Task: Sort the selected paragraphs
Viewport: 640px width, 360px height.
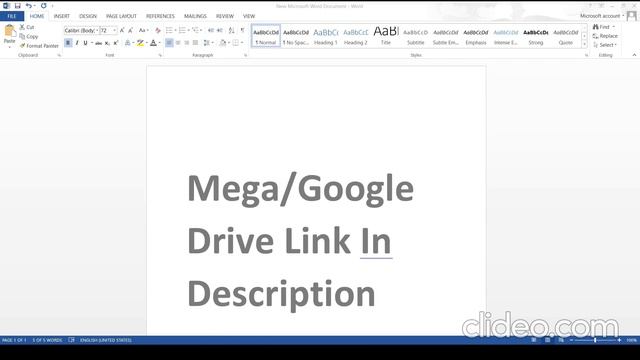Action: (231, 31)
